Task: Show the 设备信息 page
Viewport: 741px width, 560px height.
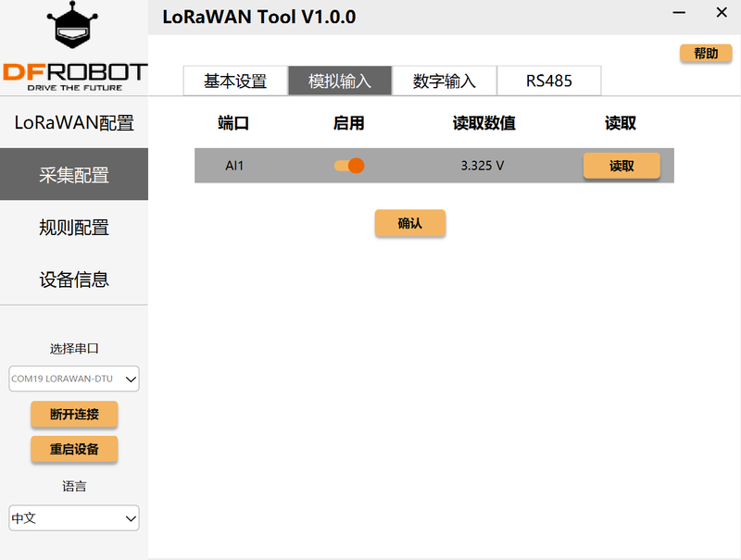Action: [x=74, y=279]
